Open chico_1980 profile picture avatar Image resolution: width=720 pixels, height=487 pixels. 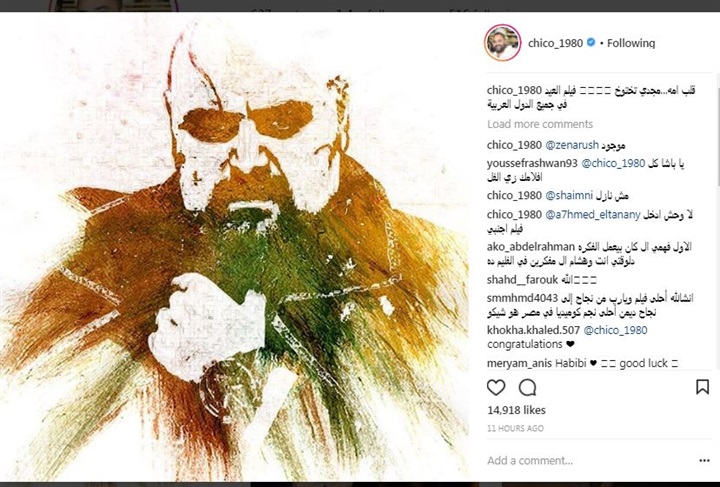coord(502,43)
